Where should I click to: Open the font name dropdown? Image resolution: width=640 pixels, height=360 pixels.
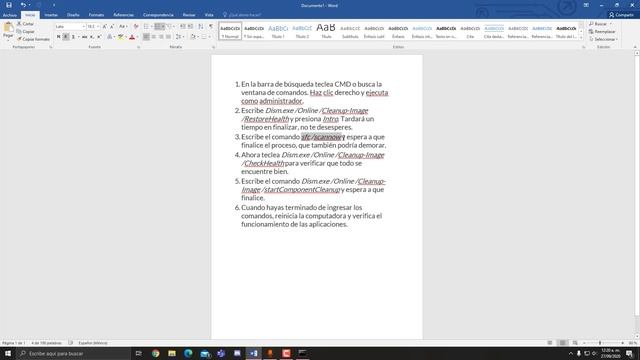[84, 27]
